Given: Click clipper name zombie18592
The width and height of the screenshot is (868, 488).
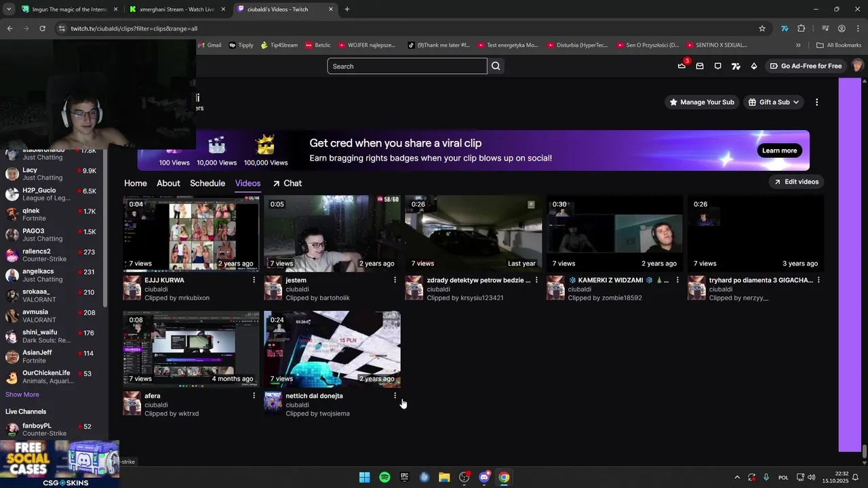Looking at the screenshot, I should (x=622, y=298).
